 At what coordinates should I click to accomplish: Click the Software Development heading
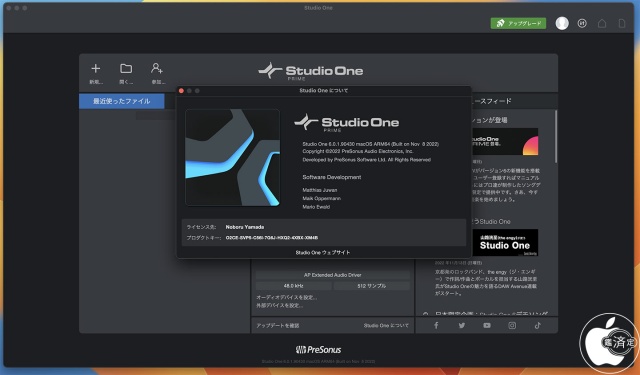[x=332, y=177]
